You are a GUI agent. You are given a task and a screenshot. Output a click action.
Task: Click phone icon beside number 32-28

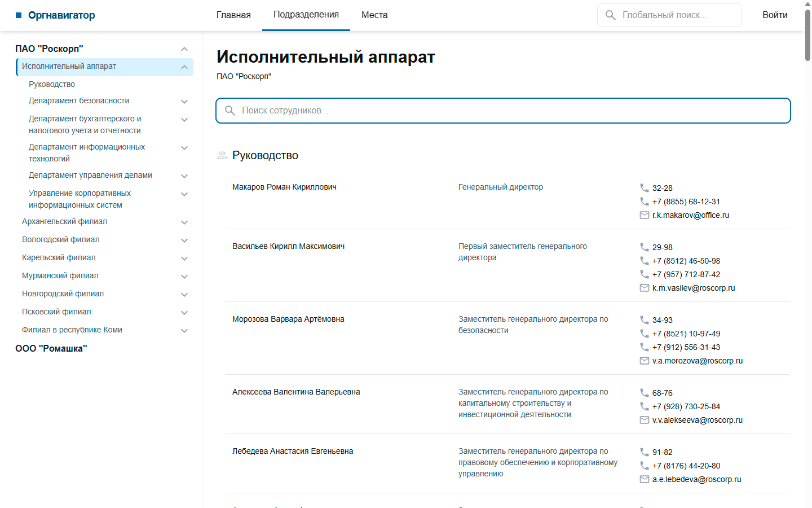[x=645, y=188]
